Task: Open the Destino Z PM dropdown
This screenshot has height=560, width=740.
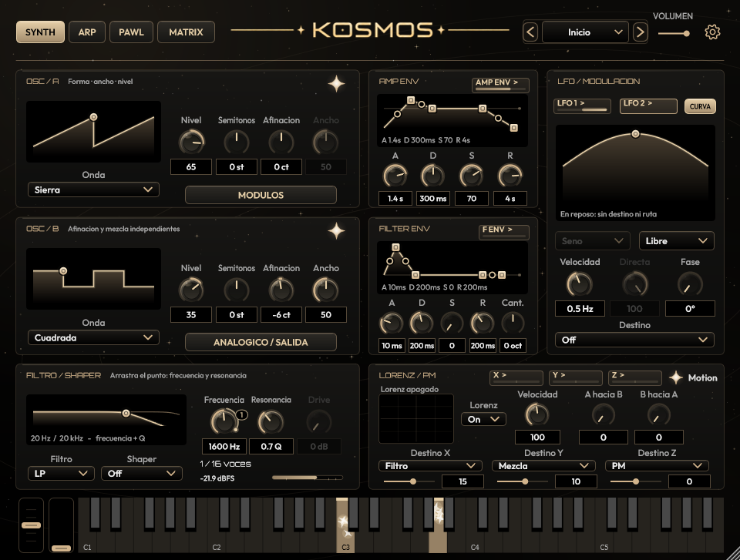Action: 657,466
